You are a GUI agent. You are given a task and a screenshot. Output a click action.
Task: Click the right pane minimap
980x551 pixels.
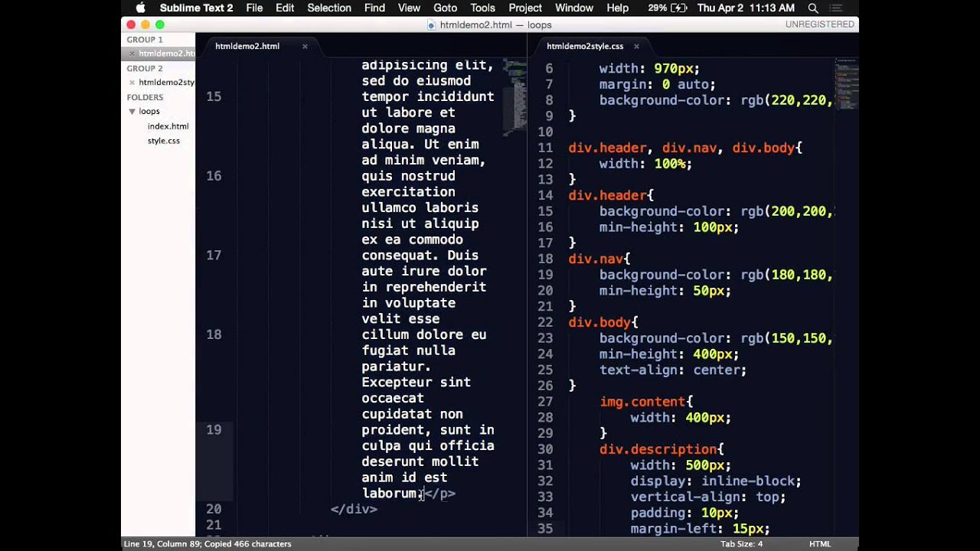tap(846, 84)
